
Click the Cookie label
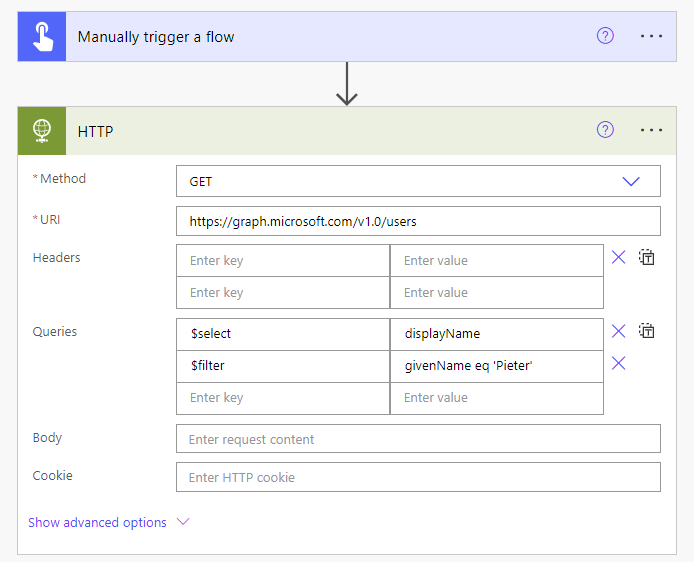(52, 475)
